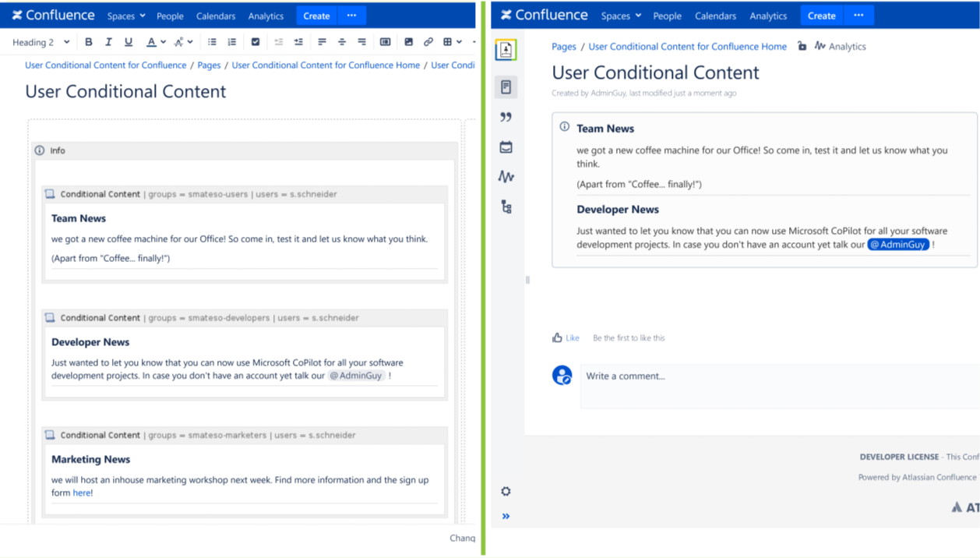Expand the Spaces menu in the right window
The width and height of the screenshot is (980, 558).
[621, 16]
